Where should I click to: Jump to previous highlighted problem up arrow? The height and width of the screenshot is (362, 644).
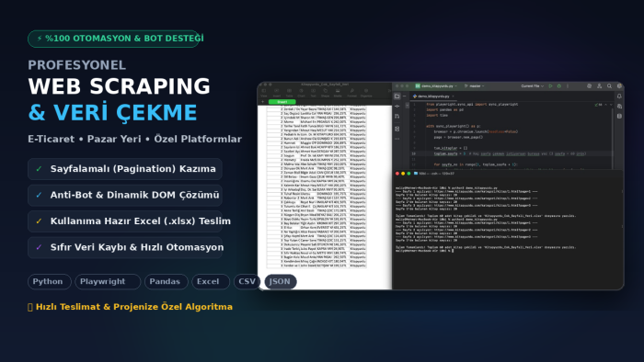click(605, 105)
